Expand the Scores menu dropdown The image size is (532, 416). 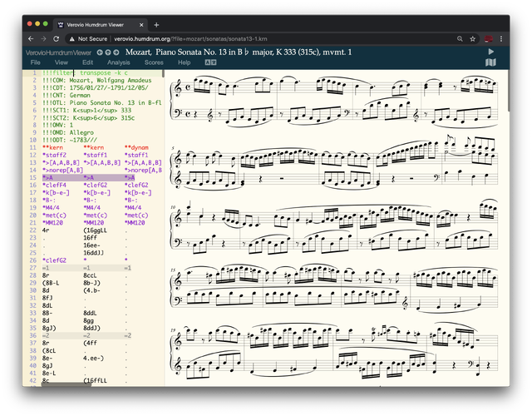click(154, 62)
